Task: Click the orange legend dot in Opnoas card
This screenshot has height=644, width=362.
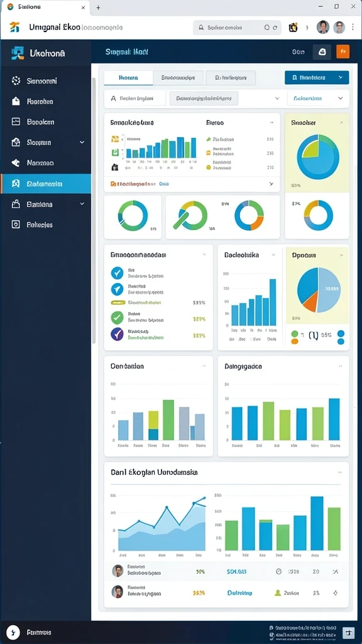Action: (295, 341)
